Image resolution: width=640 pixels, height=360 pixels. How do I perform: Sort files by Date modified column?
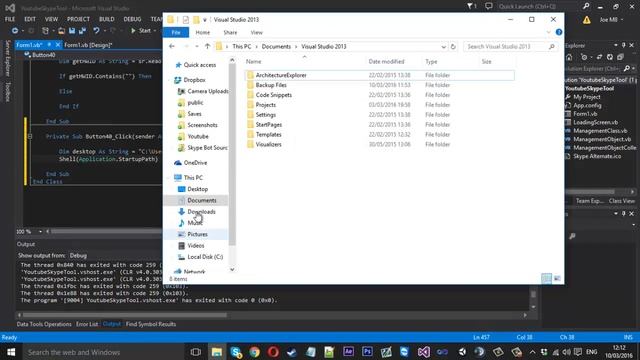[x=386, y=62]
